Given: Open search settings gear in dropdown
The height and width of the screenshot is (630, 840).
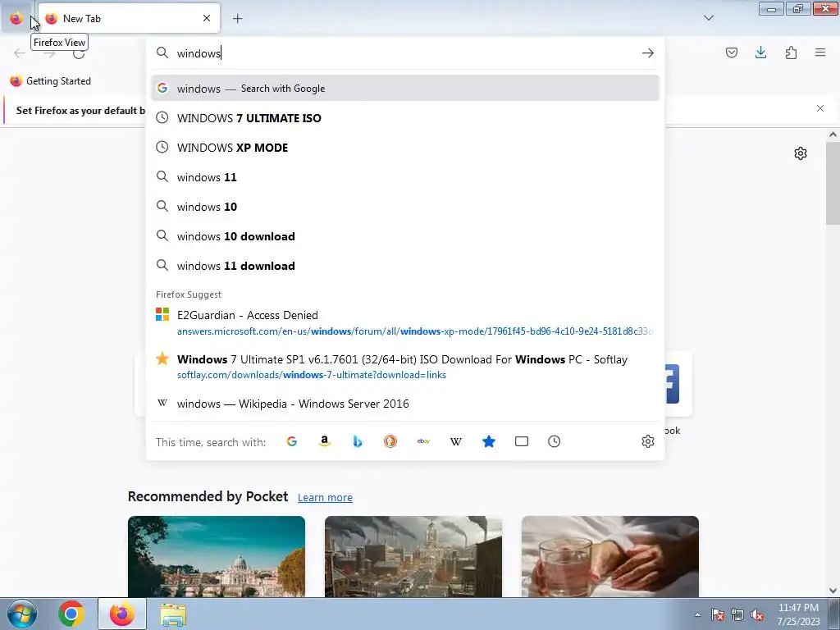Looking at the screenshot, I should coord(648,441).
